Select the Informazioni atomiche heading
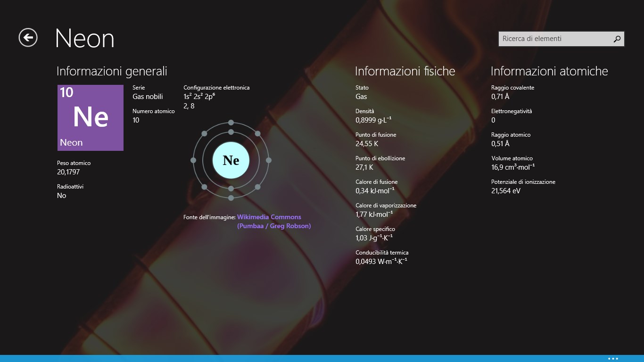 (x=549, y=71)
